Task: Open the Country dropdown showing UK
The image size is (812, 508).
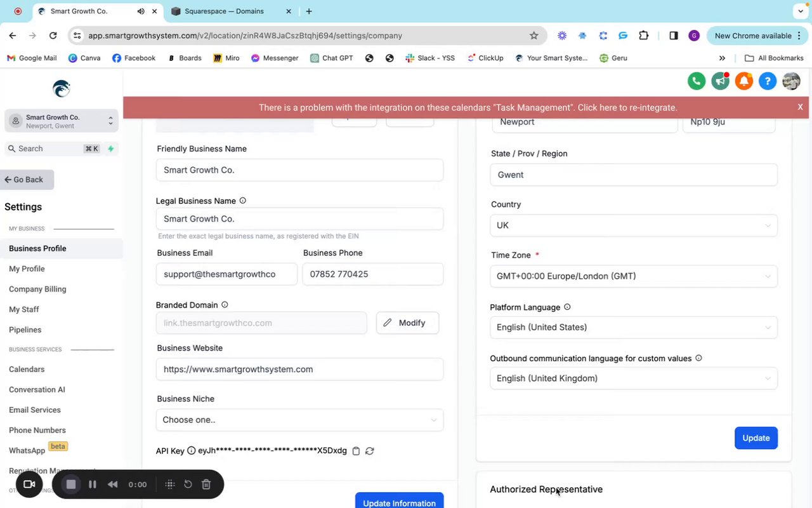Action: (634, 225)
